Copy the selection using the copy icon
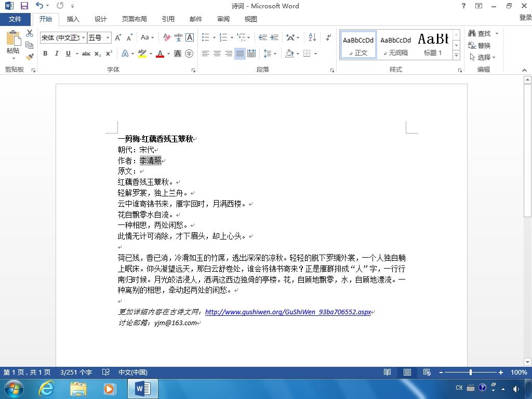This screenshot has width=532, height=399. coord(30,45)
